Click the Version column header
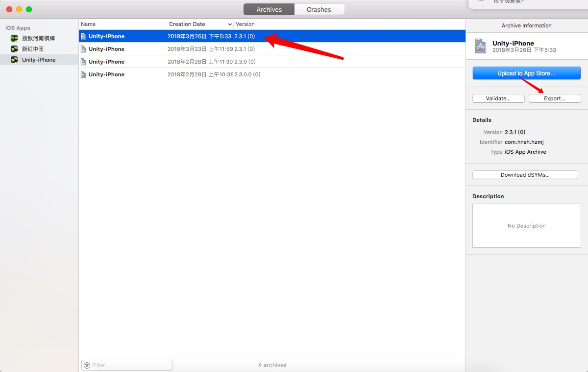The width and height of the screenshot is (588, 372). pyautogui.click(x=245, y=24)
